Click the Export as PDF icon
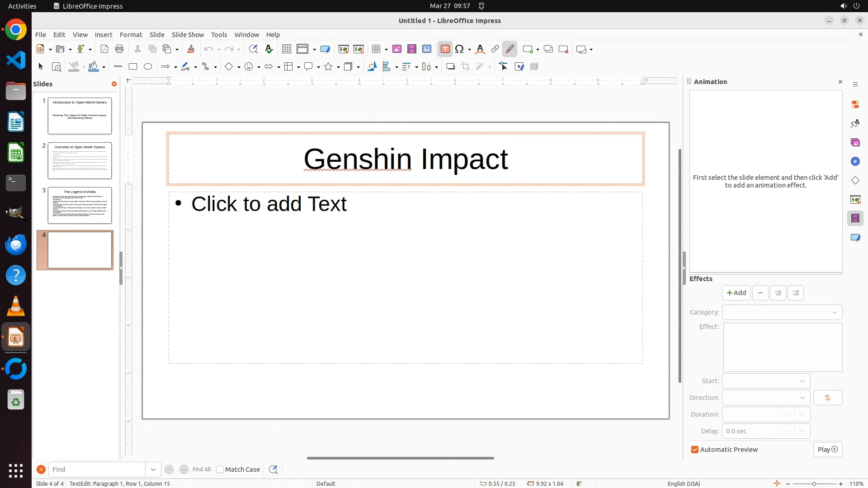Viewport: 868px width, 488px height. [104, 49]
